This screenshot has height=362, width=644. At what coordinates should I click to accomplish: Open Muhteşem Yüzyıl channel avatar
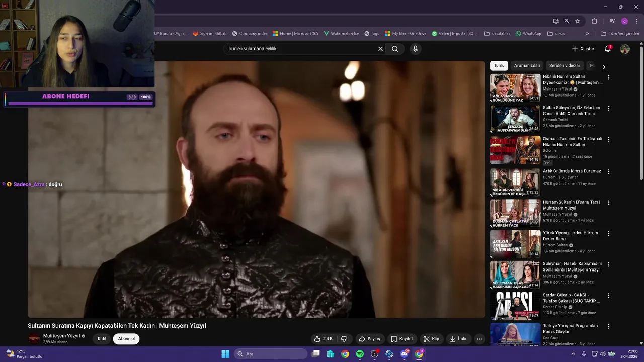34,339
